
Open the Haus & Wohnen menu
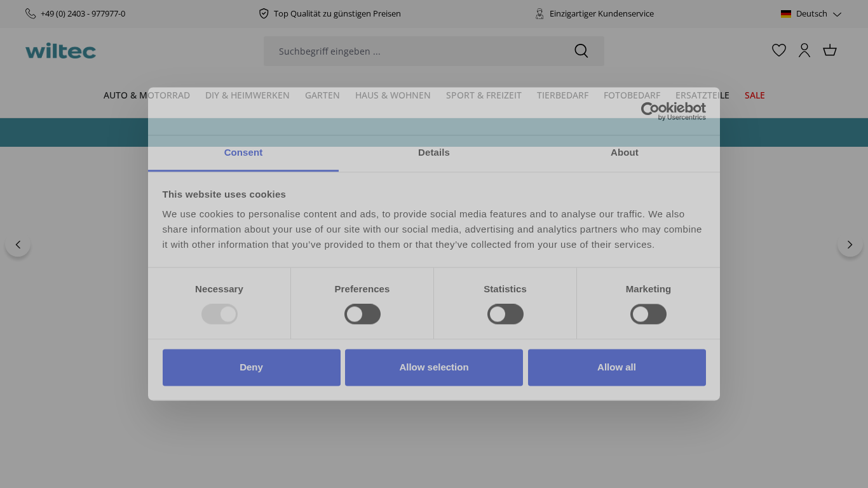tap(393, 95)
